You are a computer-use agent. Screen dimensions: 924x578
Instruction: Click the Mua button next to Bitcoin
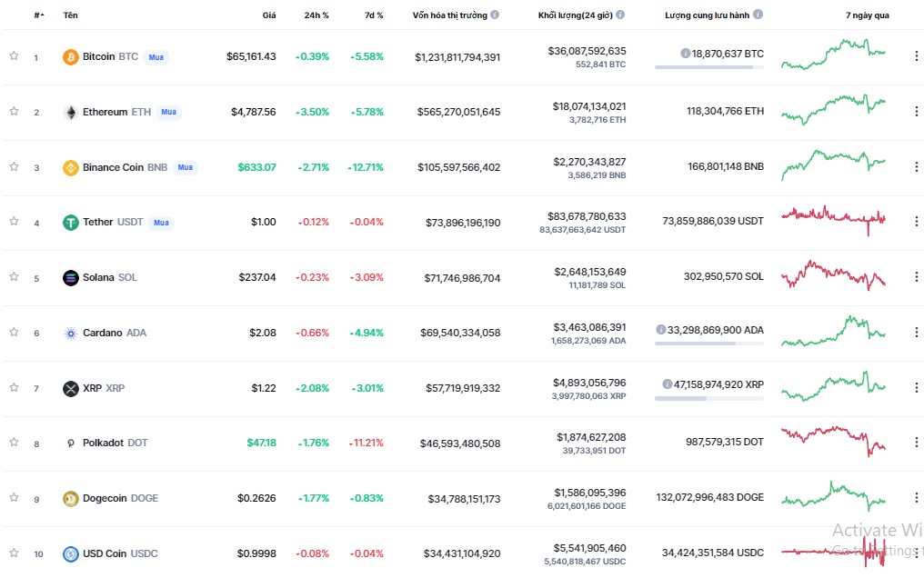156,57
